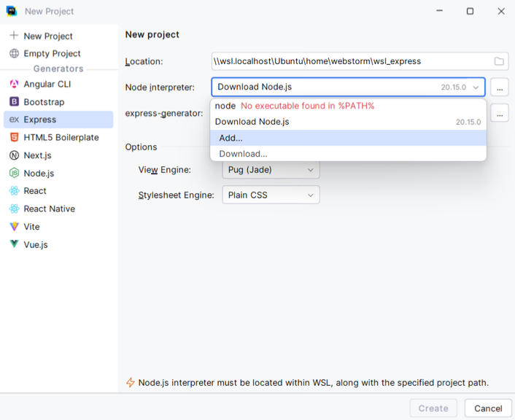The height and width of the screenshot is (420, 515).
Task: Select the Next.js generator icon
Action: coord(14,155)
